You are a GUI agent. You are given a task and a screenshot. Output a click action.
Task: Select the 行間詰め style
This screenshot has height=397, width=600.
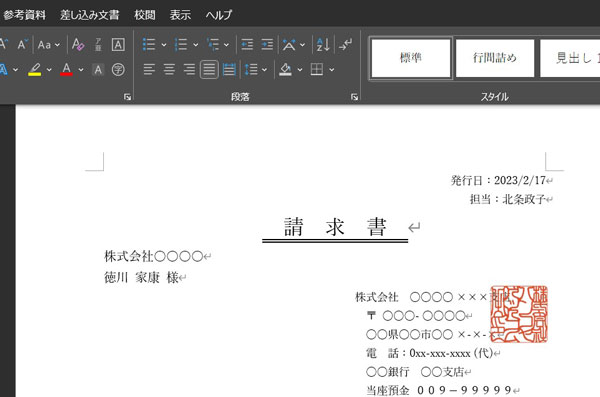495,58
